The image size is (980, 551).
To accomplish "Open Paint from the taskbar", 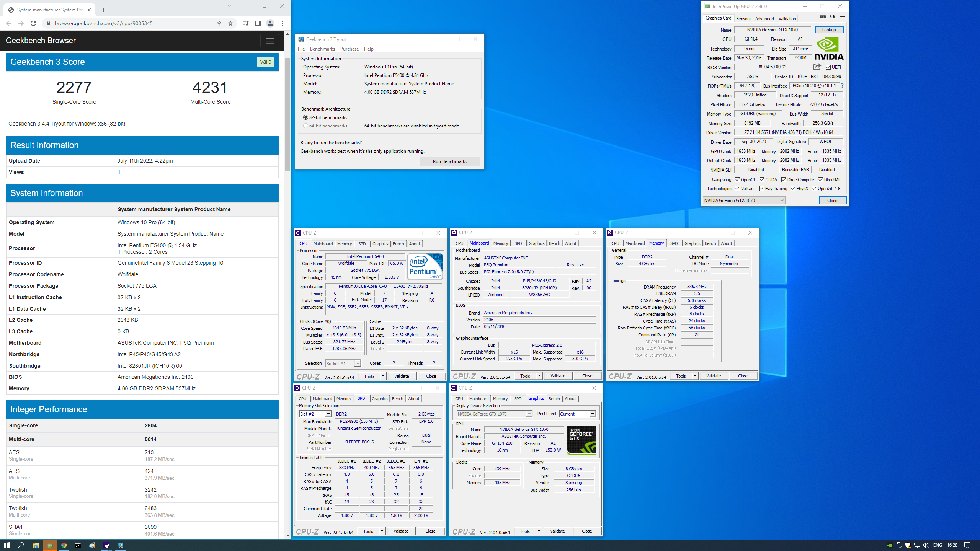I will (92, 545).
